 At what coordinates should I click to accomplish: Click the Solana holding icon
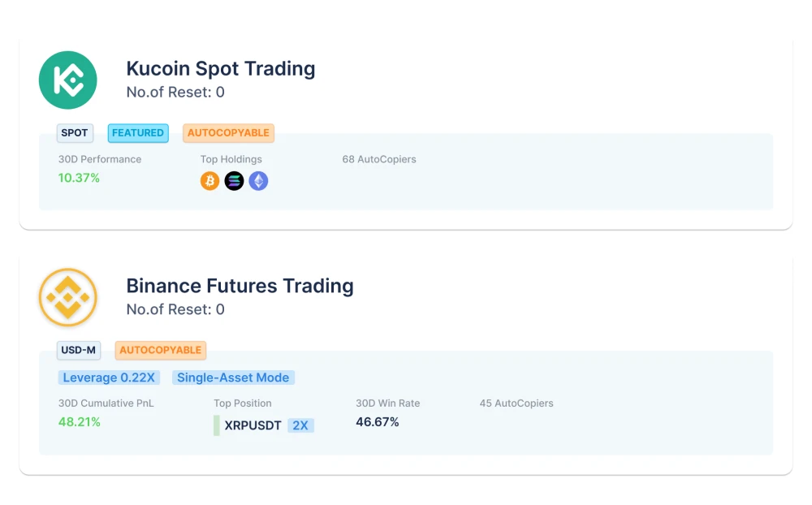[x=234, y=181]
